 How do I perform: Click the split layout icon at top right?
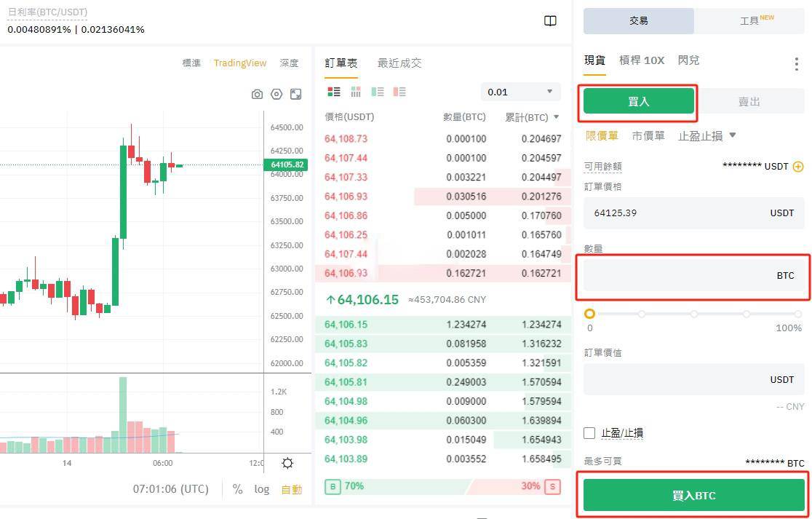pyautogui.click(x=550, y=21)
